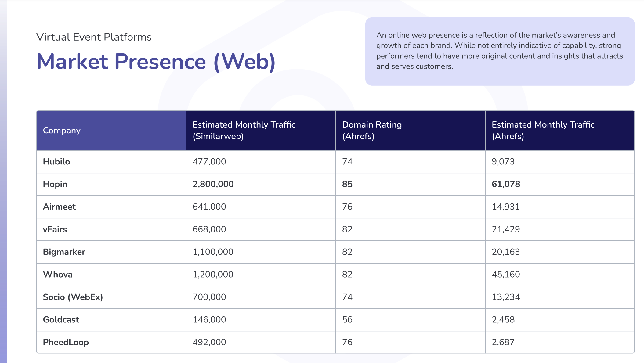The height and width of the screenshot is (363, 644).
Task: Click Socio's Ahrefs traffic value 13,234
Action: pyautogui.click(x=506, y=297)
